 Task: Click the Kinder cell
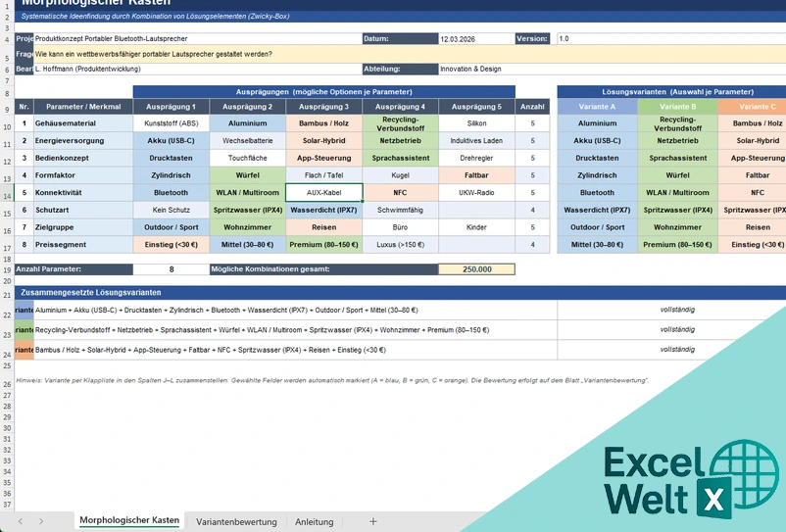click(x=476, y=227)
